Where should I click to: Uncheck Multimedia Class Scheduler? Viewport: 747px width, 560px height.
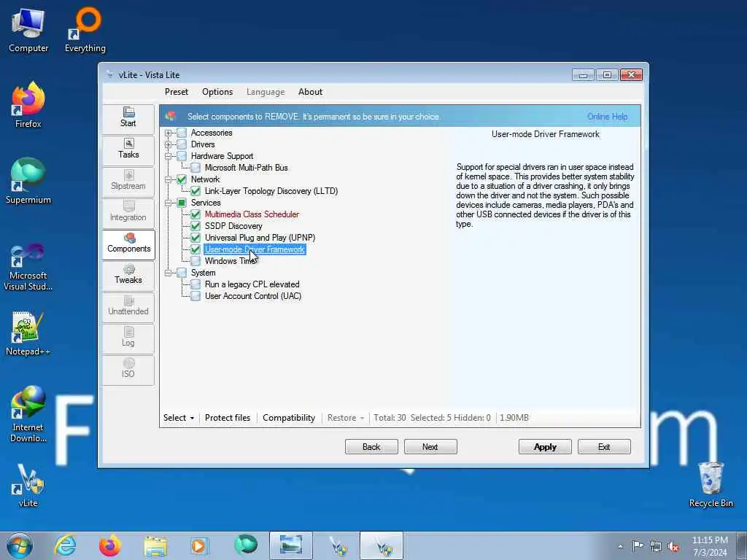click(196, 214)
